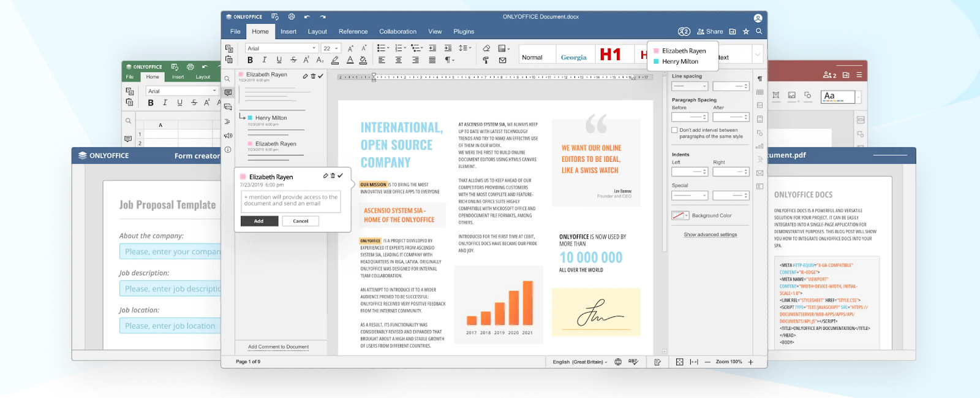Toggle track changes in status bar
The image size is (980, 398).
657,362
